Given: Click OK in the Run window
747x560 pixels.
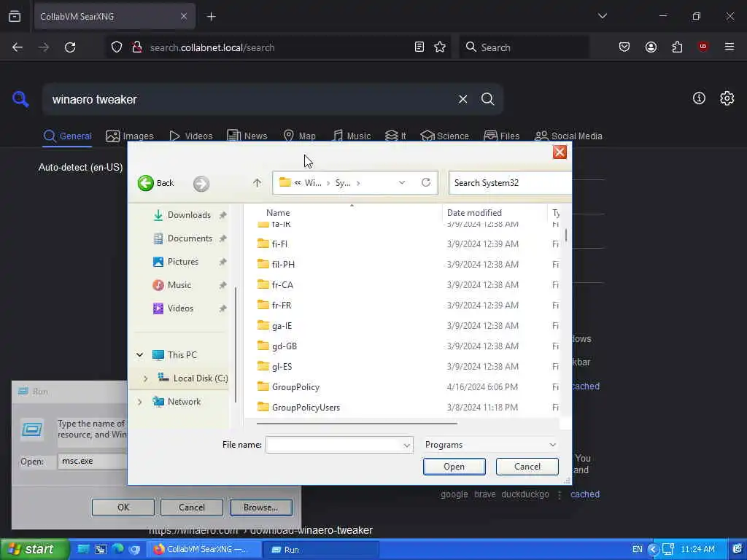Looking at the screenshot, I should [123, 507].
